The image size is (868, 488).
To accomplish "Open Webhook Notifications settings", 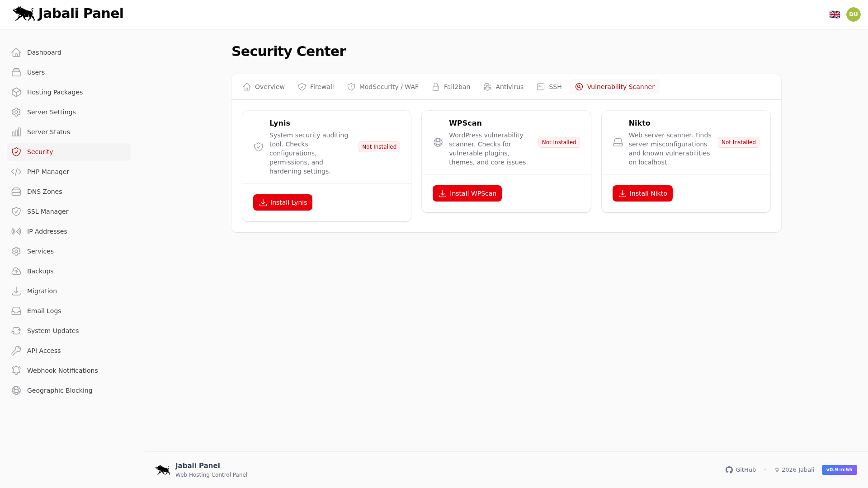I will 62,371.
